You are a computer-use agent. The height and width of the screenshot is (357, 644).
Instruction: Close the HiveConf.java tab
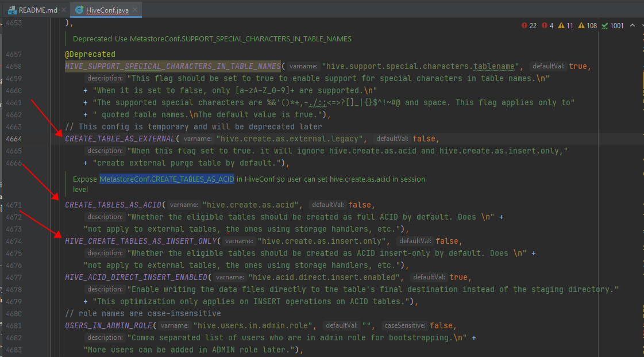click(x=136, y=10)
